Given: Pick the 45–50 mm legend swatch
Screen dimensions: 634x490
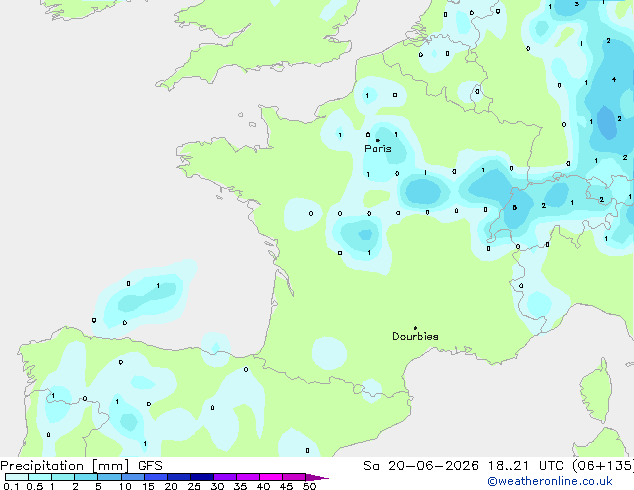Looking at the screenshot, I should [x=294, y=477].
